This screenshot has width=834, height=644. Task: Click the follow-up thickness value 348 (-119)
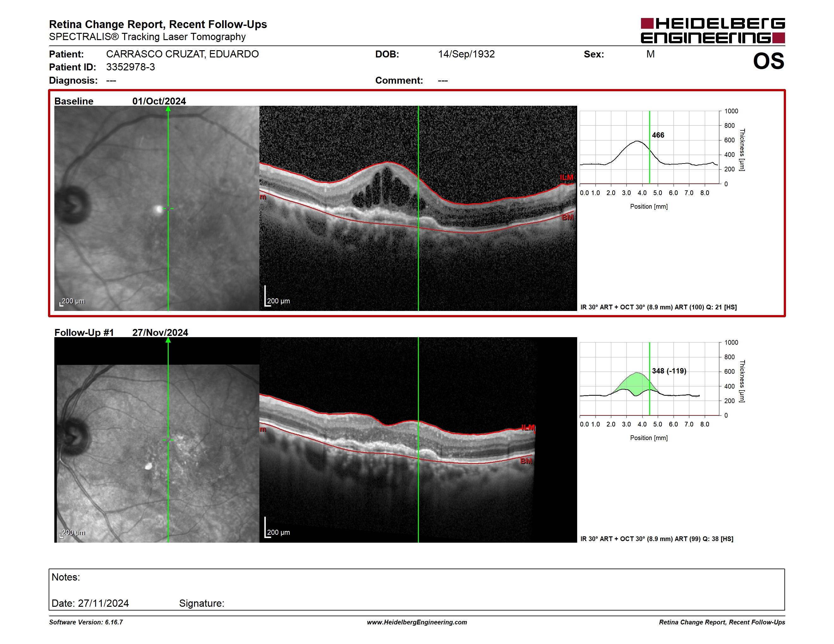pos(669,371)
